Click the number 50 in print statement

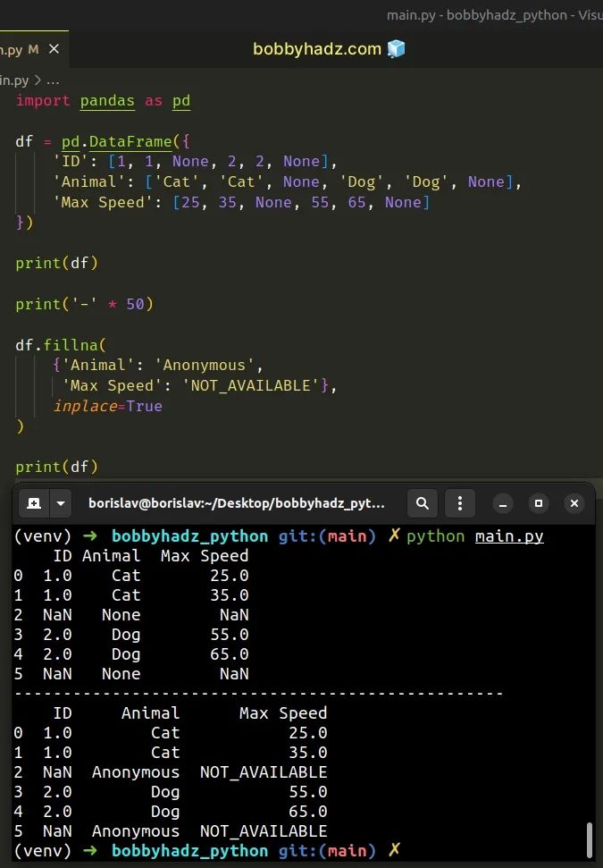click(x=135, y=305)
